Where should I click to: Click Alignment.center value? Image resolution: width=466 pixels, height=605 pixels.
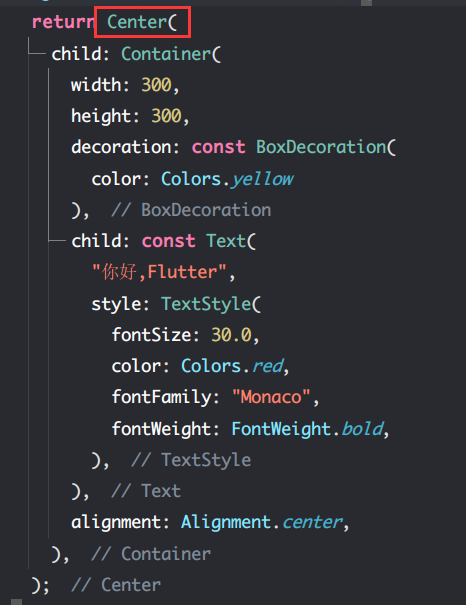[262, 522]
